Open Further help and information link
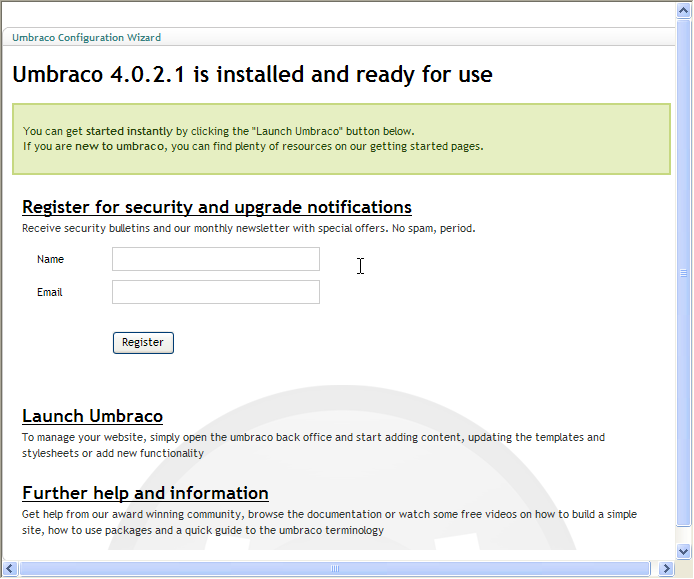The width and height of the screenshot is (694, 579). pyautogui.click(x=145, y=493)
